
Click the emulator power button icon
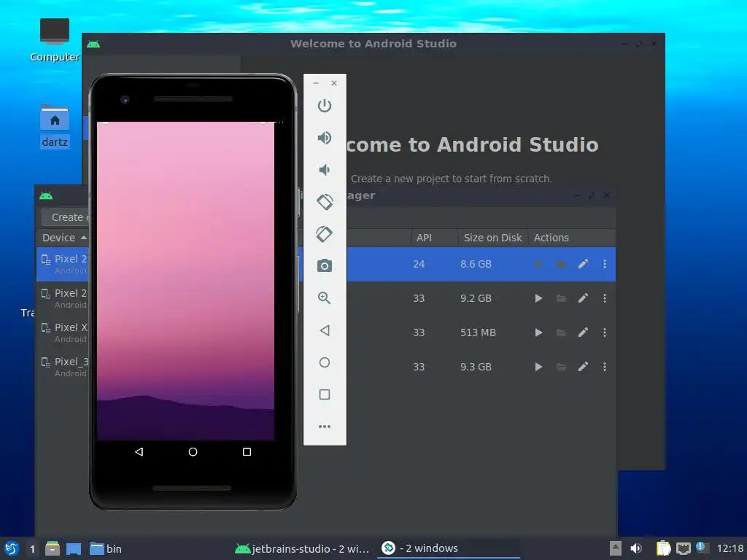[325, 105]
